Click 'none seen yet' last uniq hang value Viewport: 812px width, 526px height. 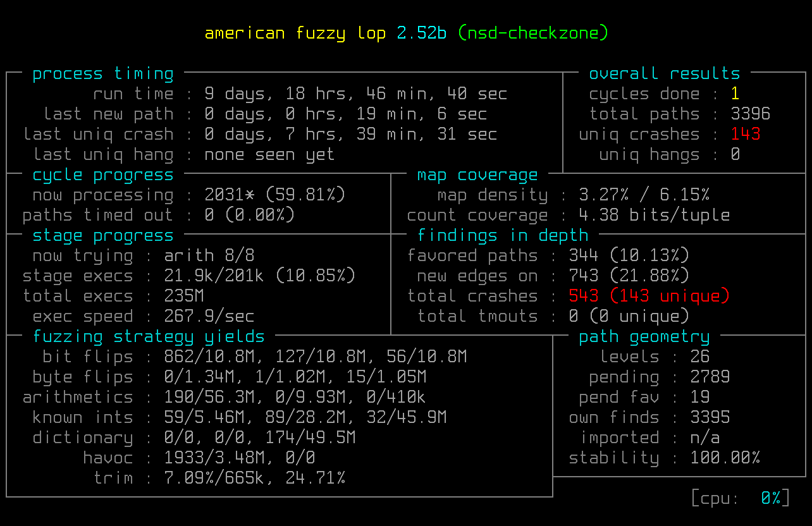(x=270, y=155)
